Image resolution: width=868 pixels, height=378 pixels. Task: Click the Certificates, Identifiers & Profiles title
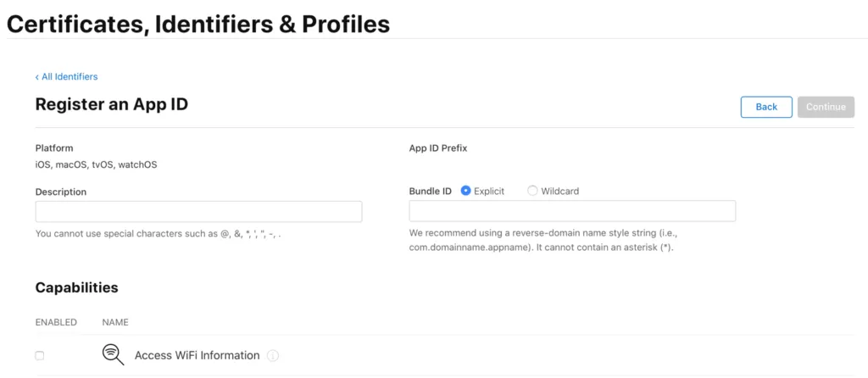[198, 24]
